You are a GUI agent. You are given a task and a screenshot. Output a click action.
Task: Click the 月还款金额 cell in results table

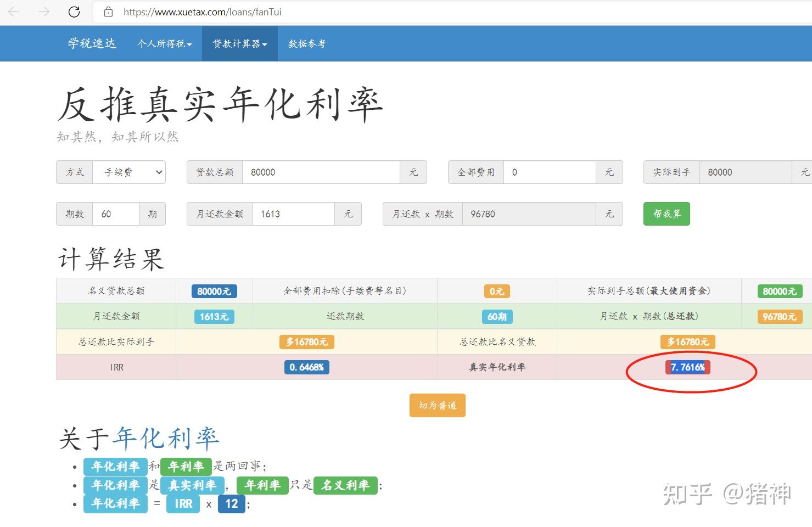(x=116, y=317)
